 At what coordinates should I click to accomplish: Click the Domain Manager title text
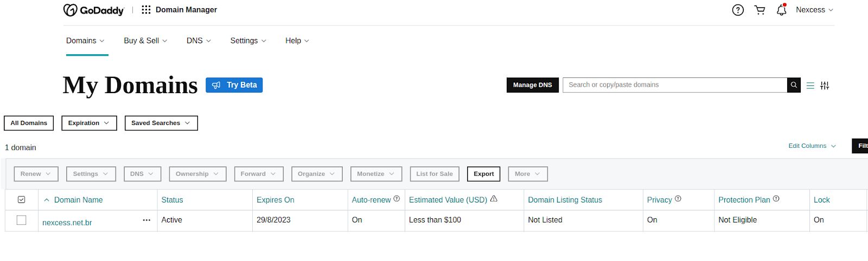(x=186, y=10)
